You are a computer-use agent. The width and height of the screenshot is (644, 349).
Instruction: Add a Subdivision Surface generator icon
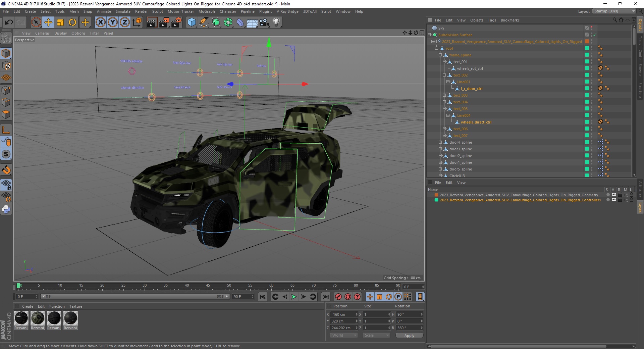[x=216, y=22]
